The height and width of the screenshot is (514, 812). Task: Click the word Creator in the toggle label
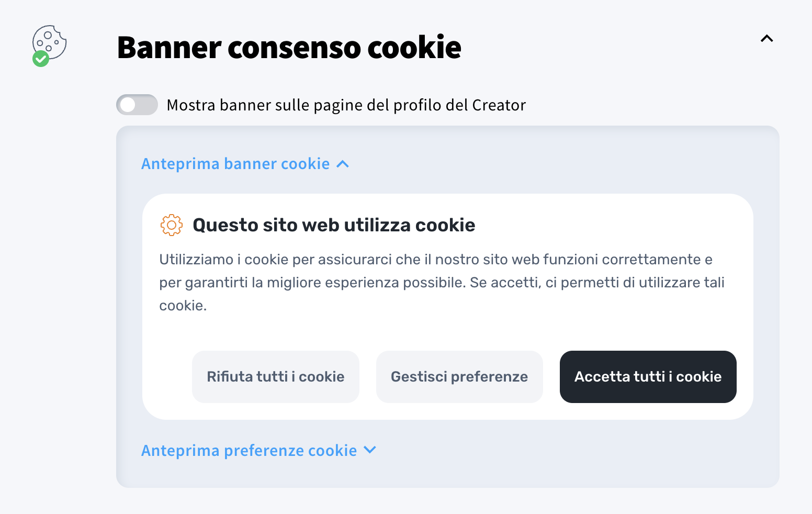[x=499, y=105]
